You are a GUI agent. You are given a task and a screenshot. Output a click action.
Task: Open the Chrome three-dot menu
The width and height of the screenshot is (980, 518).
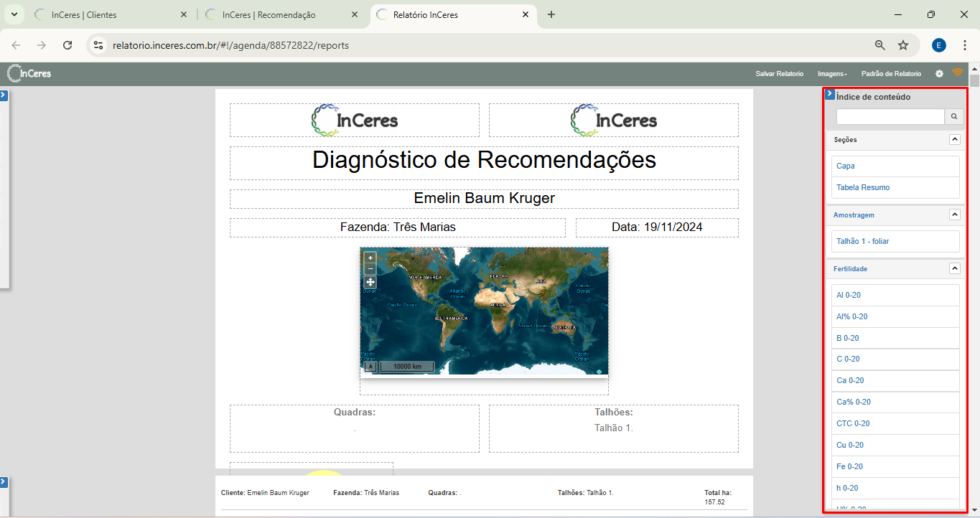click(x=965, y=45)
